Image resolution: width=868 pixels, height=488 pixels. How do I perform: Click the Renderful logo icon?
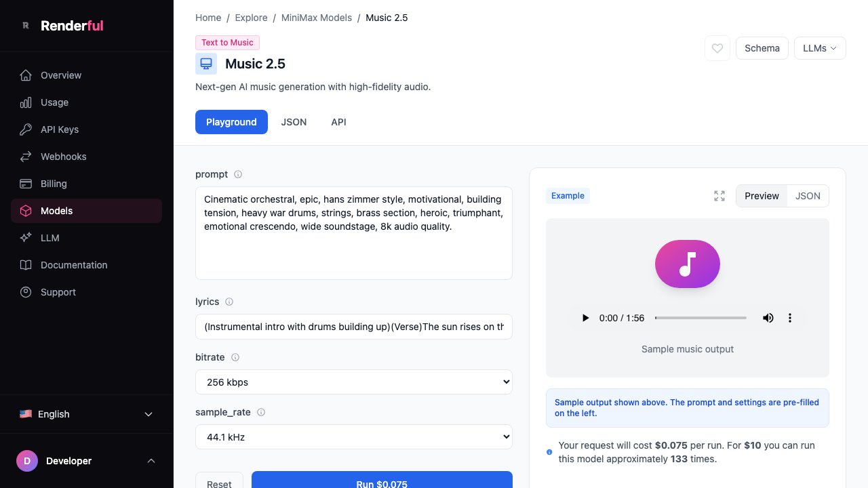point(26,25)
